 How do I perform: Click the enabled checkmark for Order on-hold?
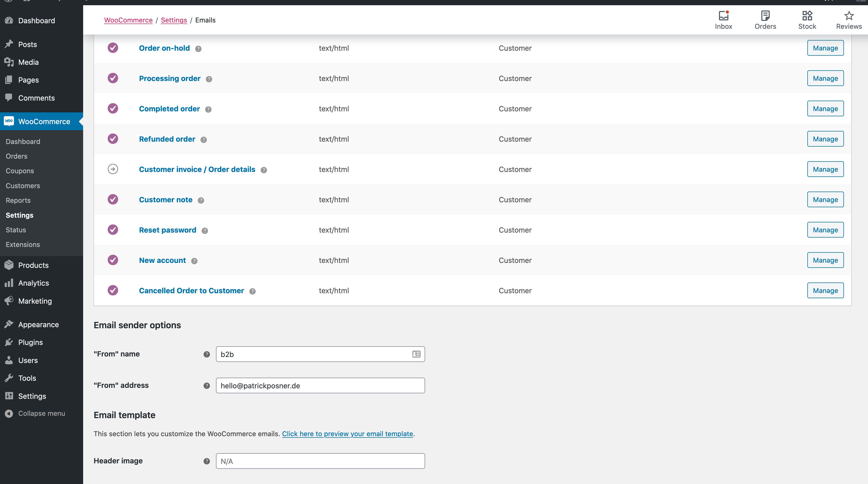[x=113, y=48]
